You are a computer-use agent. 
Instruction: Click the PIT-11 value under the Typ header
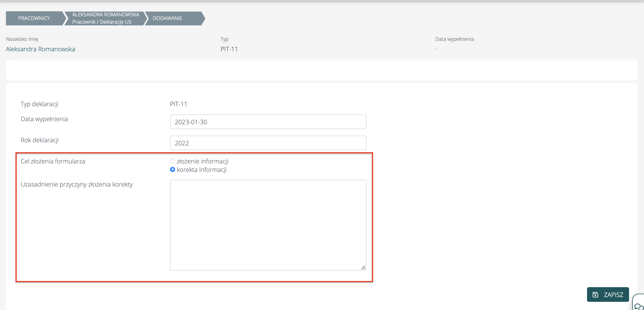point(229,49)
